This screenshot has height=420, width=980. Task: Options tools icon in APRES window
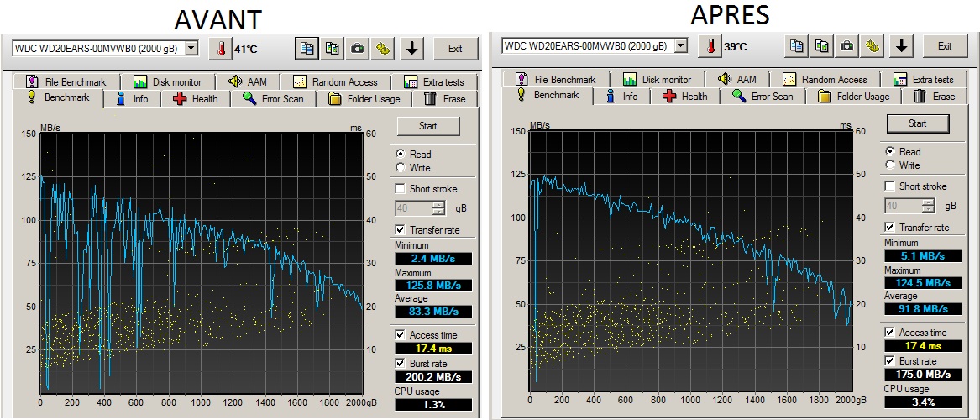tap(873, 45)
